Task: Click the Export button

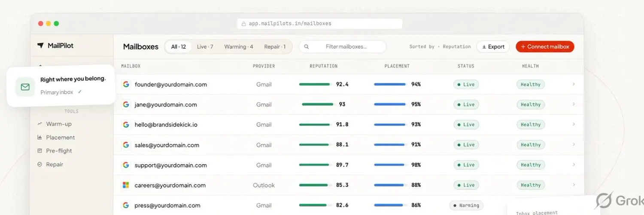Action: pyautogui.click(x=493, y=47)
